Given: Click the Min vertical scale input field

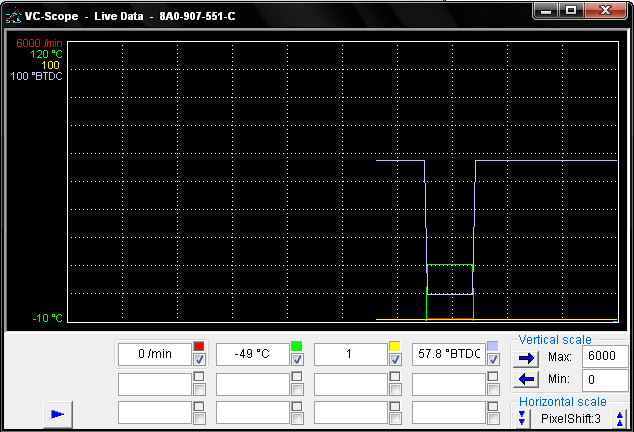Looking at the screenshot, I should tap(604, 380).
